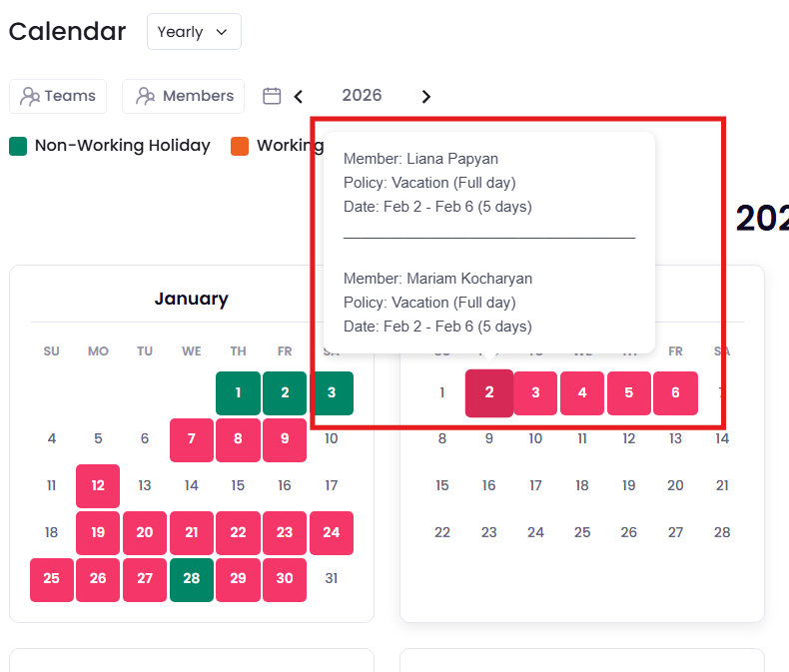The width and height of the screenshot is (789, 672).
Task: Click the Members filter button
Action: click(x=183, y=96)
